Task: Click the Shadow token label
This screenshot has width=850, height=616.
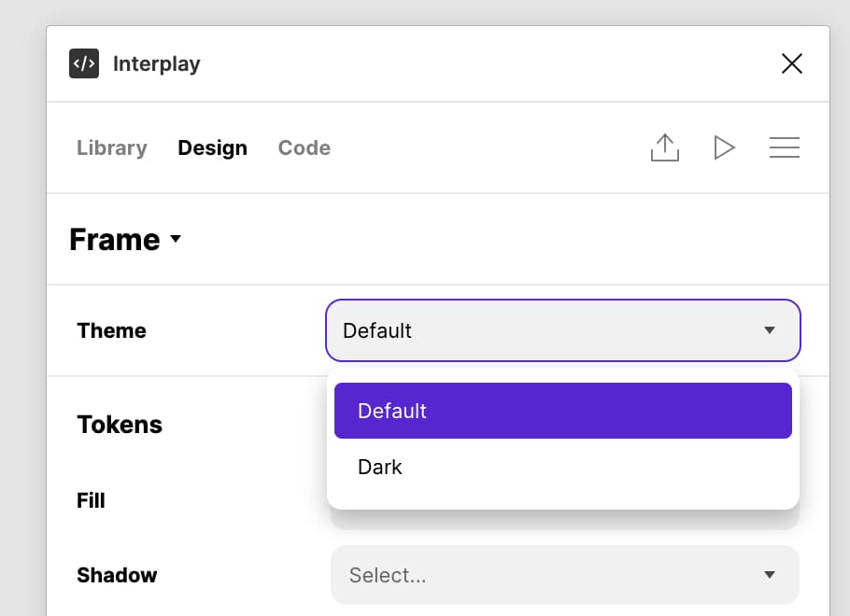Action: click(117, 575)
